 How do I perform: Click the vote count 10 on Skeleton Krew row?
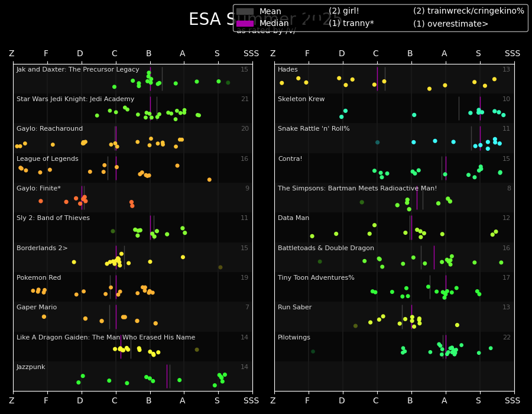(x=506, y=99)
